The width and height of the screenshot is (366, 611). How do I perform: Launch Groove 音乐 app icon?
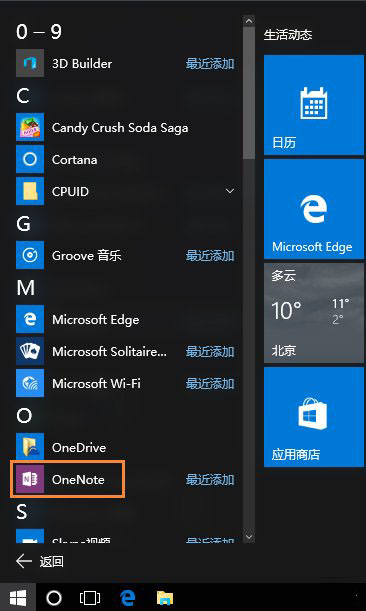[x=30, y=255]
